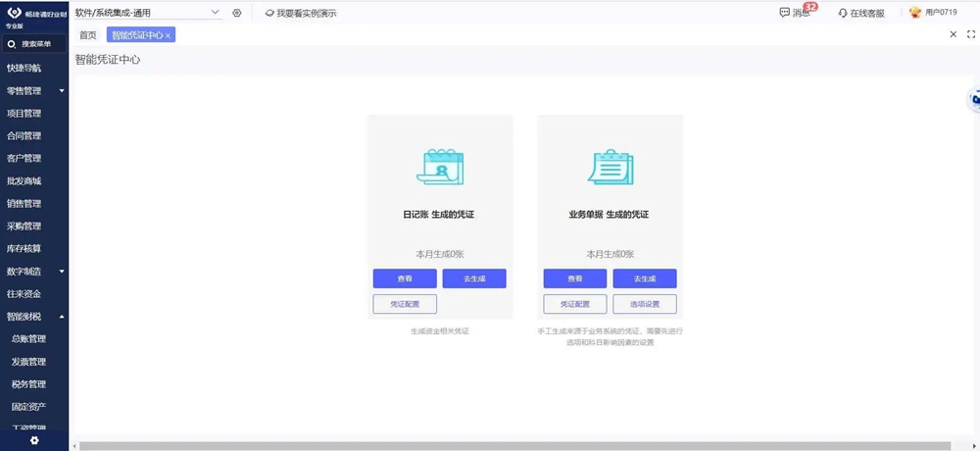The image size is (980, 451).
Task: Click 查看 under 日记账 generated vouchers
Action: click(x=405, y=278)
